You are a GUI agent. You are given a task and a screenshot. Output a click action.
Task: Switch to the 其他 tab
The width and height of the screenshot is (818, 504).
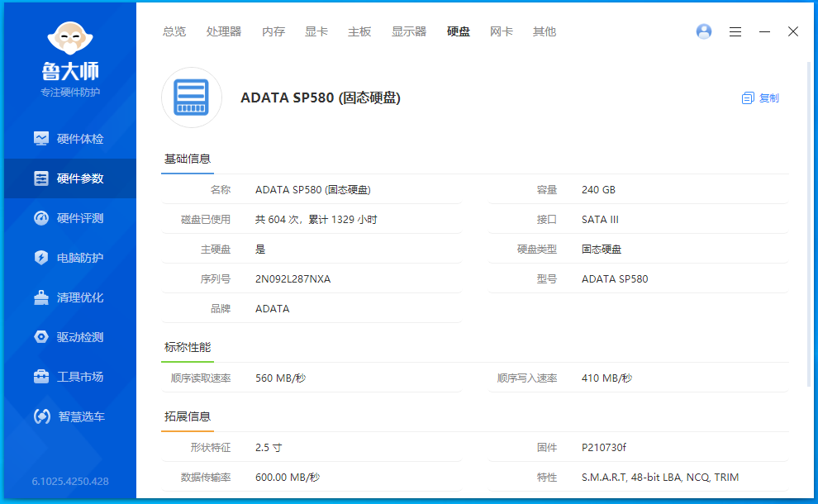click(x=545, y=32)
